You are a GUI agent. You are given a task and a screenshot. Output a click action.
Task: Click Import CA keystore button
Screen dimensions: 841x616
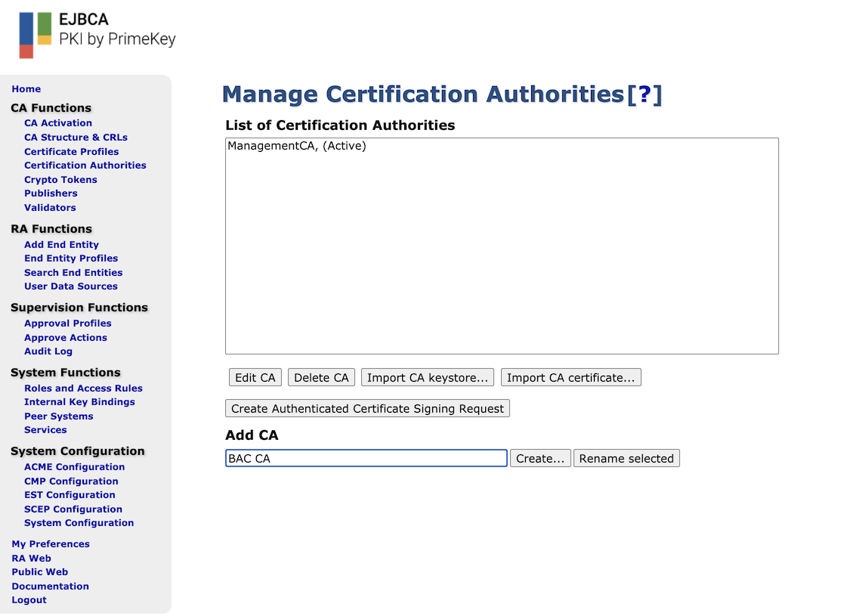(x=428, y=378)
